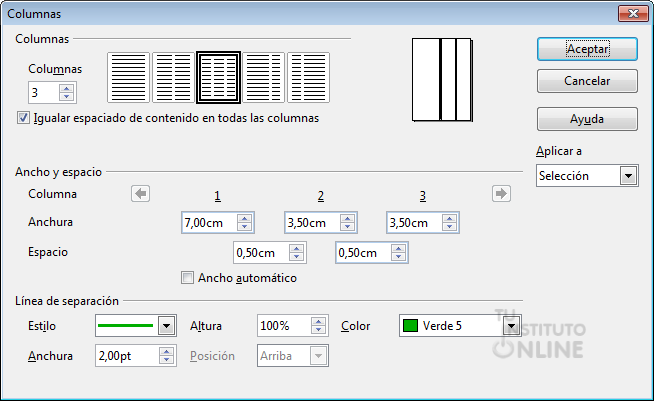Open the Aplicar a Selección dropdown

[628, 176]
